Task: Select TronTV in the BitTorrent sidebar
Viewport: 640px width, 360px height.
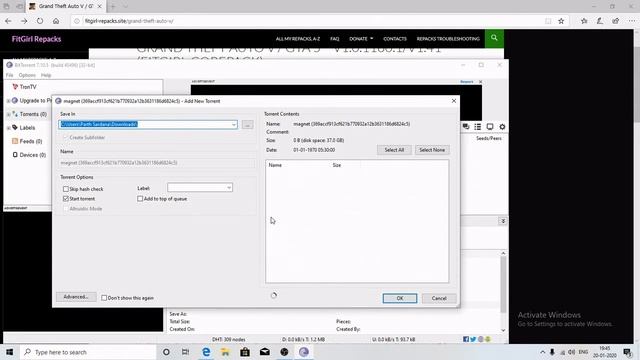Action: point(28,87)
